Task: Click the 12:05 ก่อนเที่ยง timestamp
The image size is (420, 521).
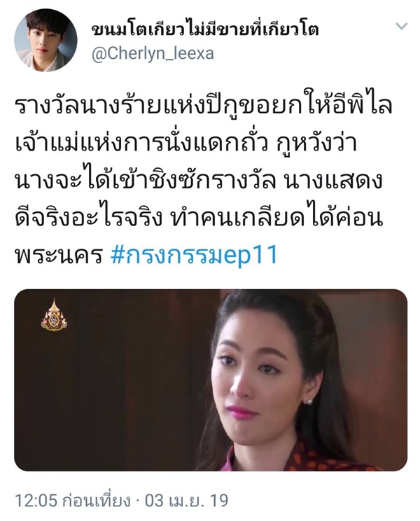Action: pos(71,501)
